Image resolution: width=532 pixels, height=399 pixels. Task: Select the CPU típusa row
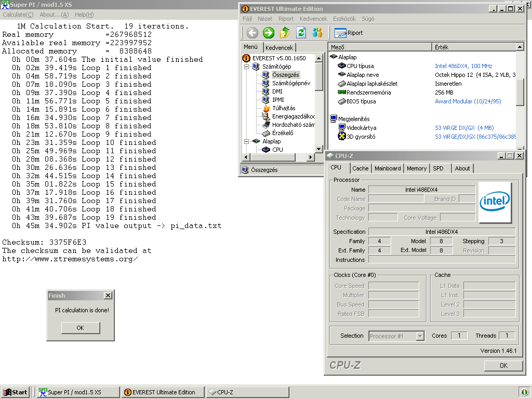pos(422,66)
